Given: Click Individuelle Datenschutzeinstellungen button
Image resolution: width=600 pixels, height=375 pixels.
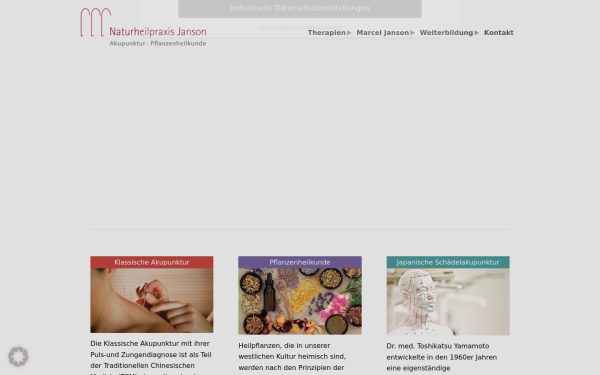Looking at the screenshot, I should point(300,8).
